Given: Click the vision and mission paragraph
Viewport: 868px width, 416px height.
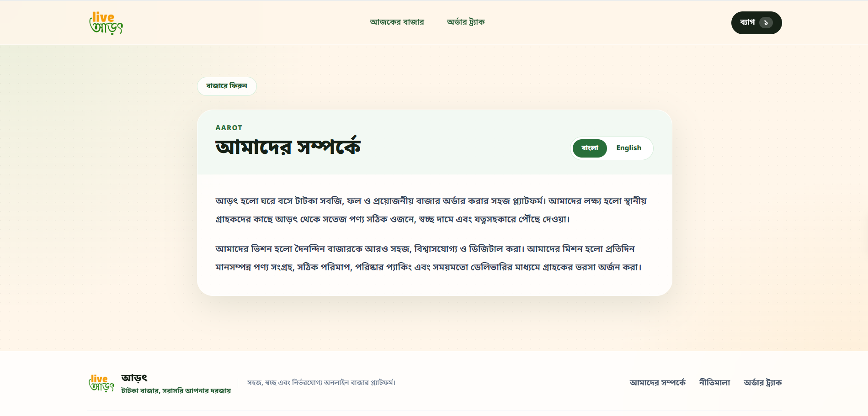Looking at the screenshot, I should (429, 258).
